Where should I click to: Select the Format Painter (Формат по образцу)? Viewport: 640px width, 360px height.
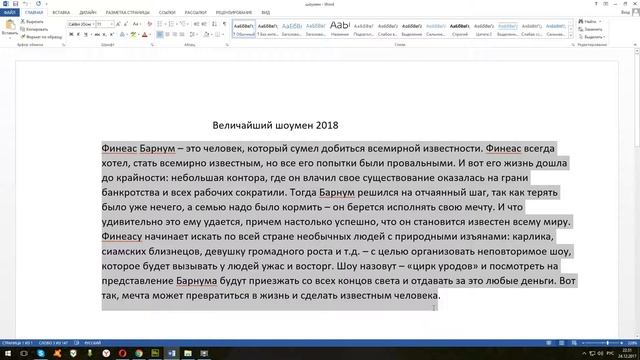(x=41, y=37)
